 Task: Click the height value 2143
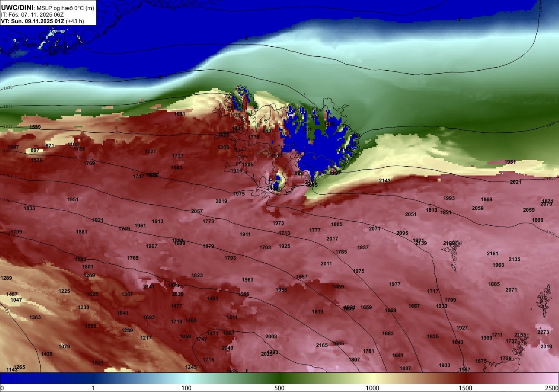385,181
